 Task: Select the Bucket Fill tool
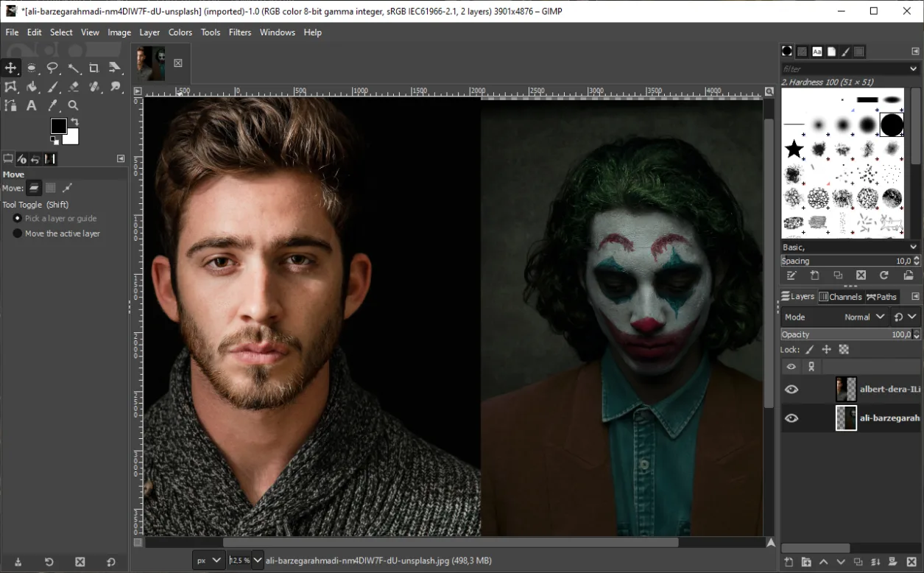pos(32,87)
